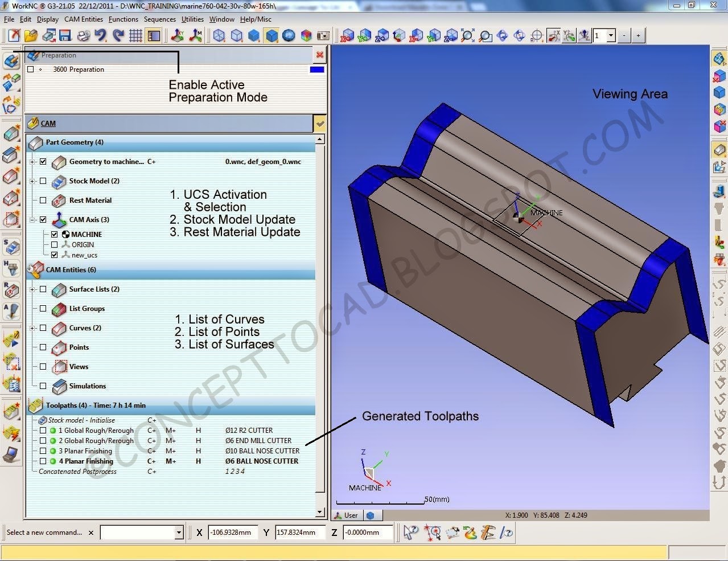The width and height of the screenshot is (728, 561).
Task: Uncheck the MACHINE CAM axis checkbox
Action: pyautogui.click(x=54, y=234)
